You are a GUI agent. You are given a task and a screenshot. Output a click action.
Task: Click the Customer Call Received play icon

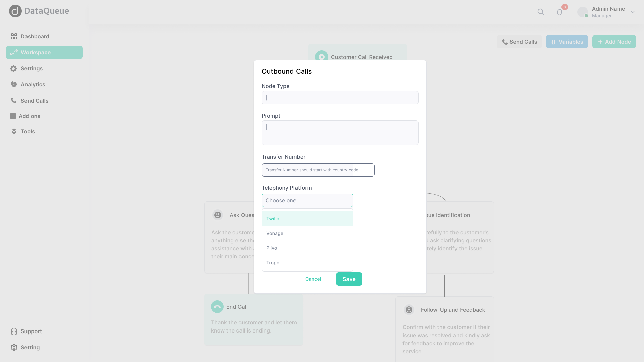321,57
